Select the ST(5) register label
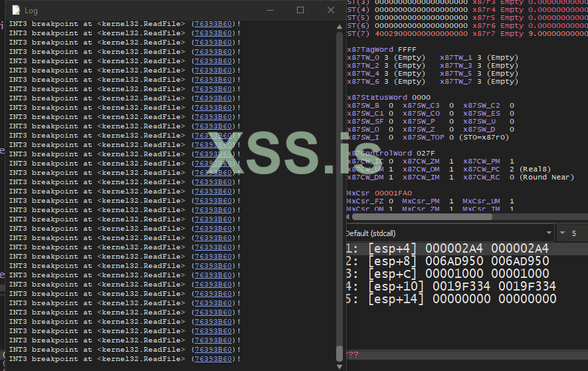Screen dimensions: 588x371 click(358, 18)
